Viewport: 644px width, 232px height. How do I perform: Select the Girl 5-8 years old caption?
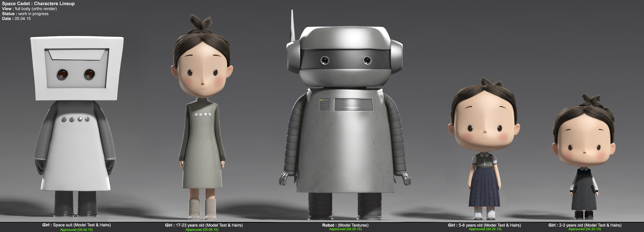[484, 225]
